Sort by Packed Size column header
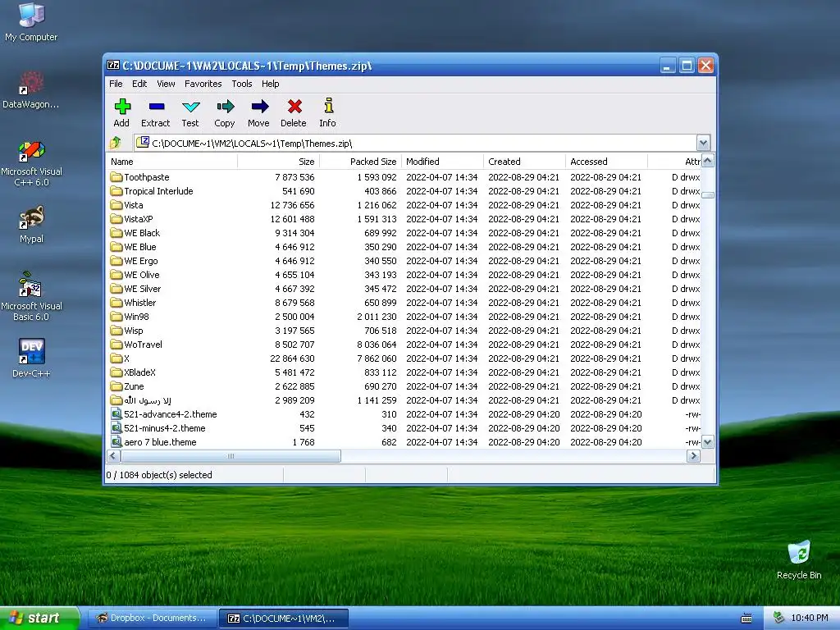This screenshot has width=840, height=630. (x=361, y=162)
